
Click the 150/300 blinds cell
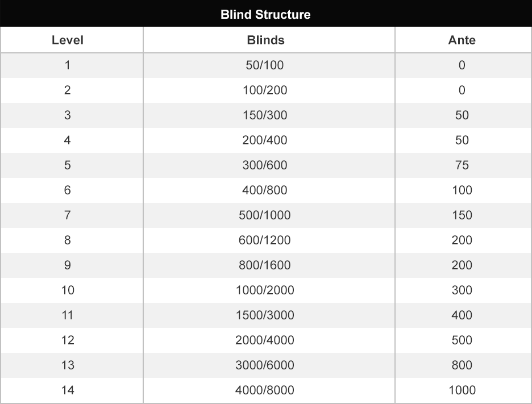pyautogui.click(x=265, y=115)
